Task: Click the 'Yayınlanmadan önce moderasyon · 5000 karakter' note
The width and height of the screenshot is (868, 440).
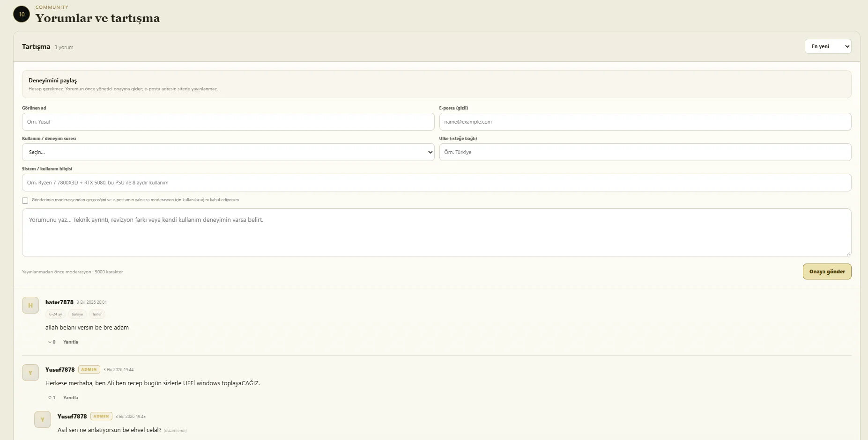Action: point(73,272)
